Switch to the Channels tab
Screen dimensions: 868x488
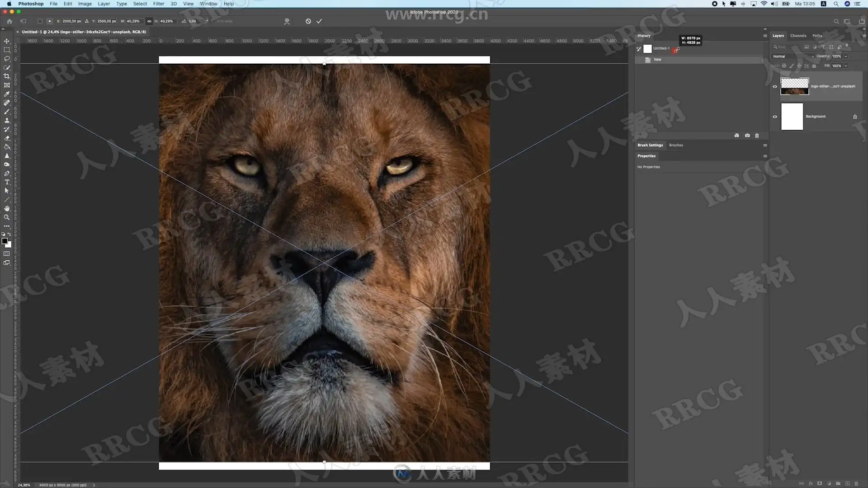798,36
